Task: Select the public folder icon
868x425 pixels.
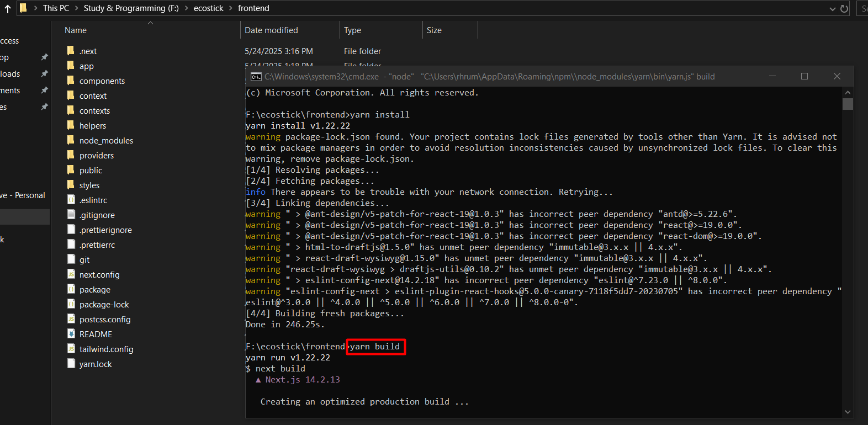Action: [x=71, y=170]
